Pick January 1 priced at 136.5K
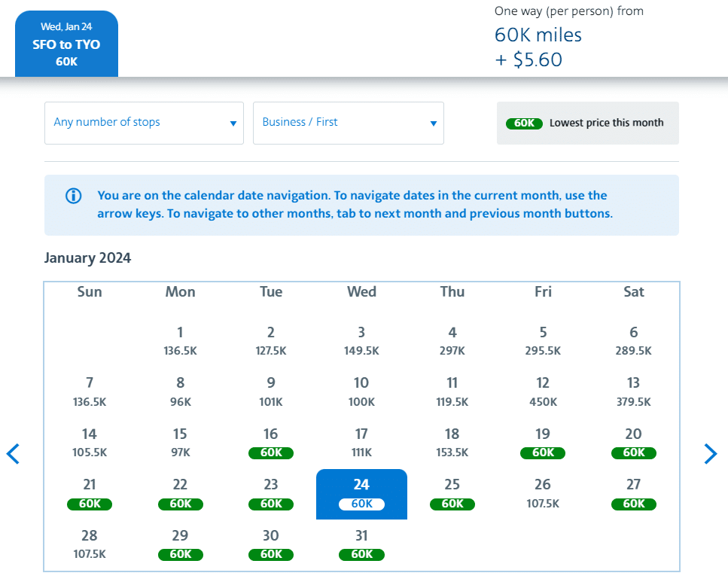Screen dimensions: 728x582 [180, 340]
